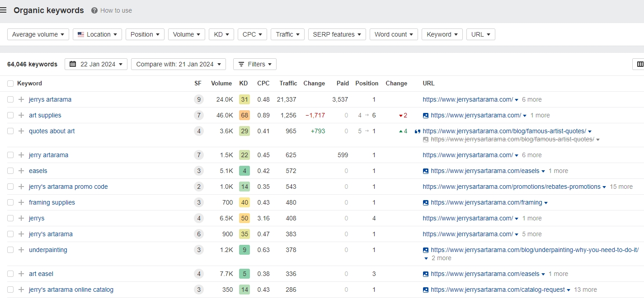Open the Average volume dropdown
The image size is (644, 299).
(x=38, y=34)
